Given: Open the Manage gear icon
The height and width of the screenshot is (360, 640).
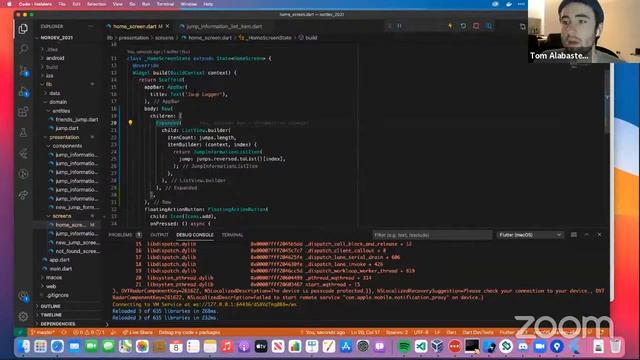Looking at the screenshot, I should pyautogui.click(x=23, y=316).
